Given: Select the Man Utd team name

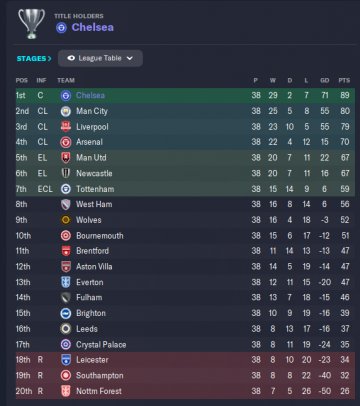Looking at the screenshot, I should tap(91, 158).
